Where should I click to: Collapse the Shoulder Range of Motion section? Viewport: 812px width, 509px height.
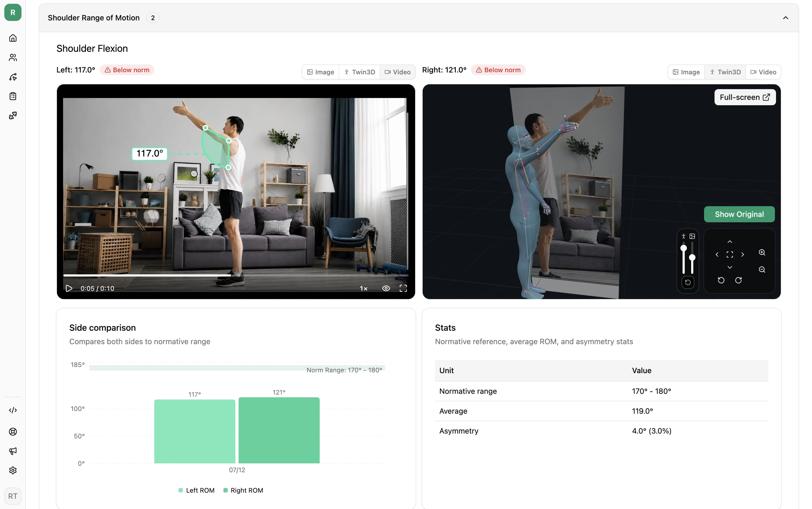pos(785,18)
